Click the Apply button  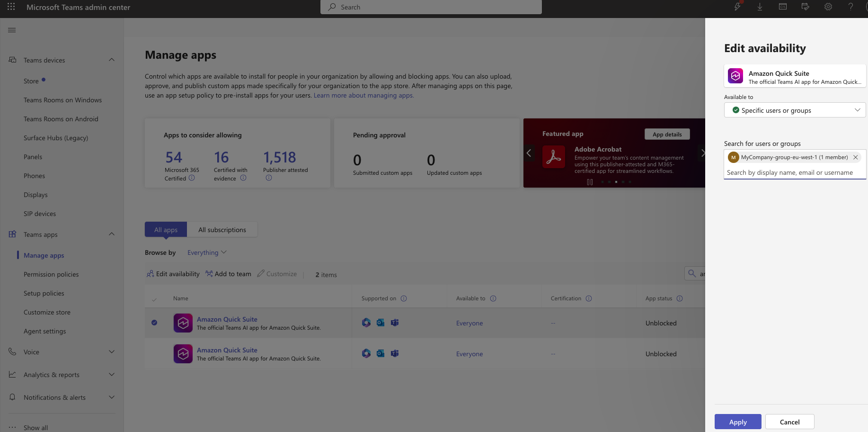click(737, 422)
